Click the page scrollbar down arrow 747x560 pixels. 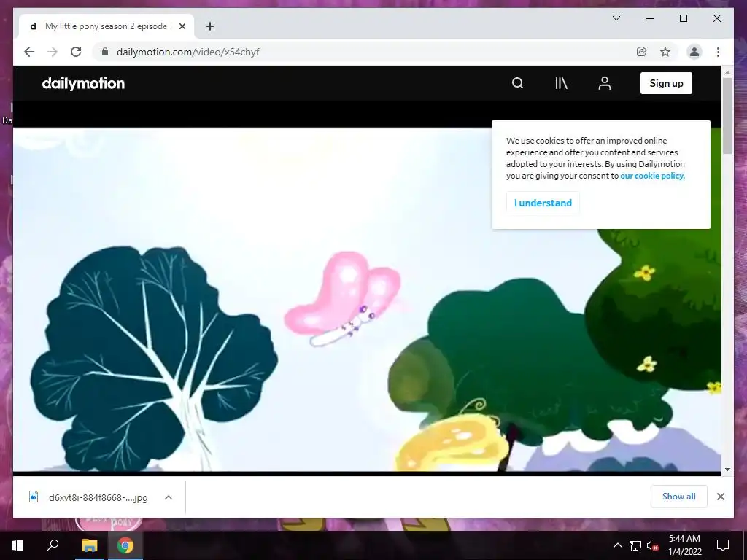pyautogui.click(x=727, y=469)
